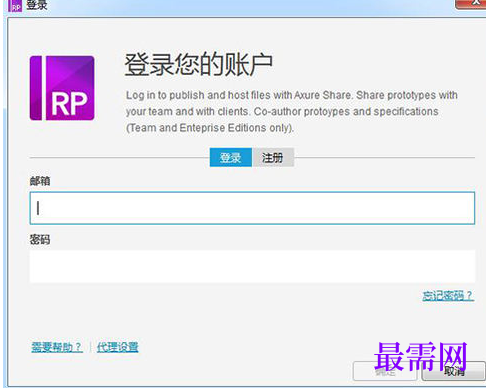This screenshot has height=388, width=486.
Task: Open the 需要帮助? link
Action: (x=56, y=347)
